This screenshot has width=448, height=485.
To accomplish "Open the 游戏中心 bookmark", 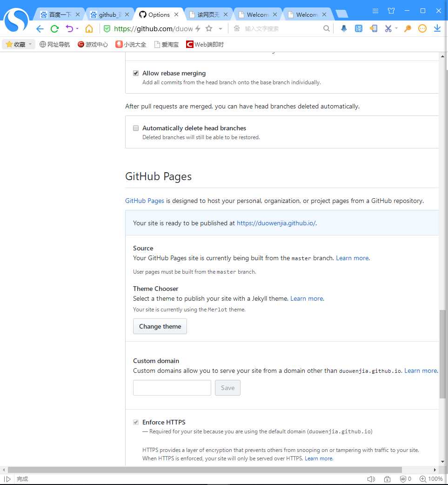I will [x=93, y=45].
